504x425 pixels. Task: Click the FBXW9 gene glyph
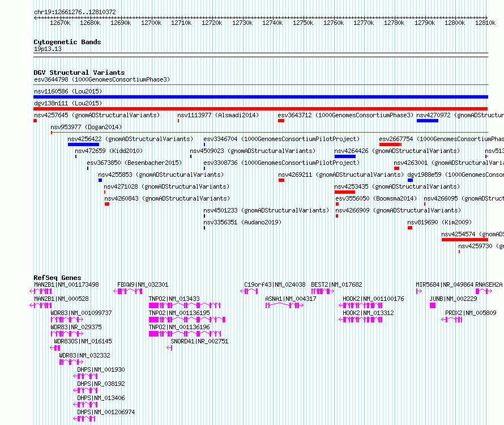click(128, 291)
